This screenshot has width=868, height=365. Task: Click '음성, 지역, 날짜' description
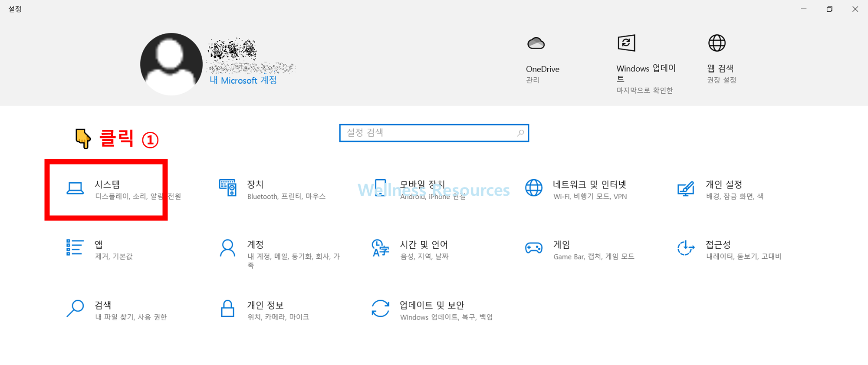(x=424, y=256)
